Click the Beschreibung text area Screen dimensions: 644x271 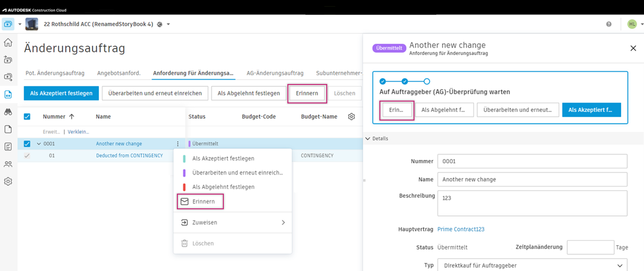point(532,203)
